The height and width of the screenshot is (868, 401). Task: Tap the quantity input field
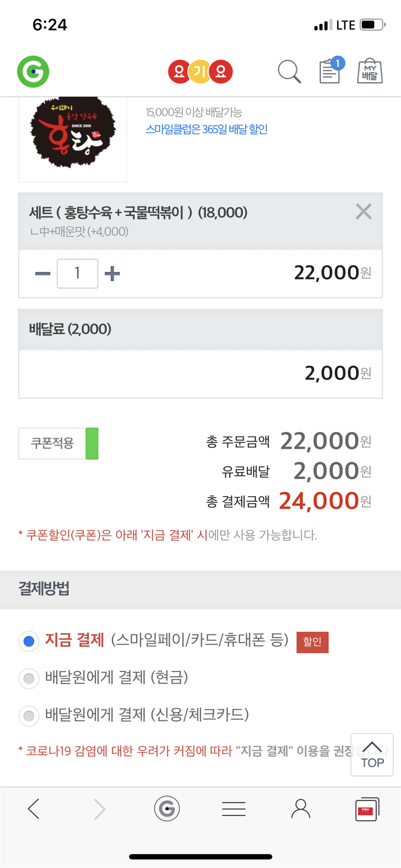[77, 274]
